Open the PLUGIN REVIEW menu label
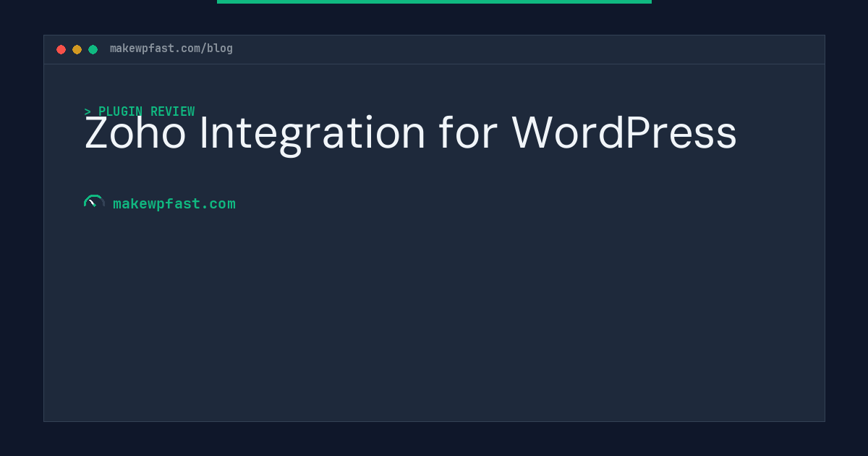Screen dimensions: 868x456 (146, 111)
